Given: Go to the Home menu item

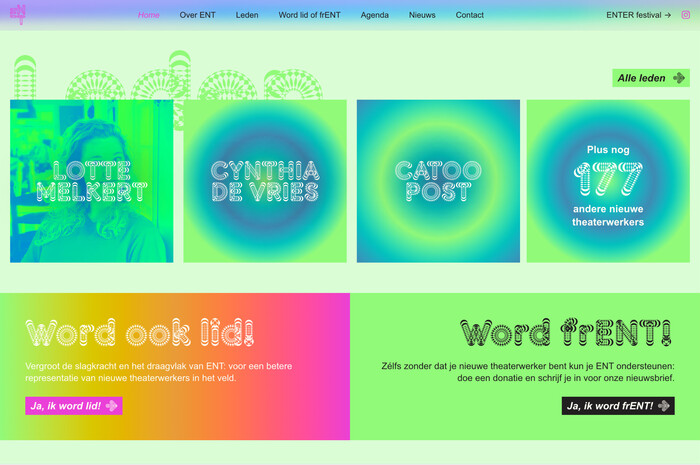Looking at the screenshot, I should [x=149, y=15].
